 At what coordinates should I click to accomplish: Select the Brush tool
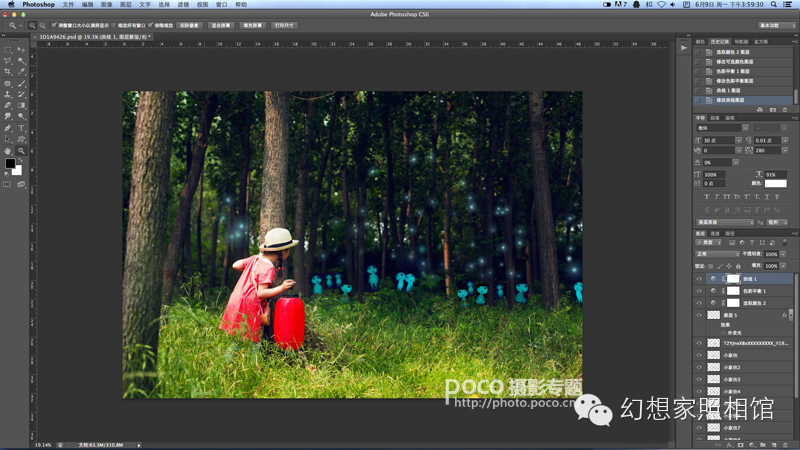[x=21, y=83]
